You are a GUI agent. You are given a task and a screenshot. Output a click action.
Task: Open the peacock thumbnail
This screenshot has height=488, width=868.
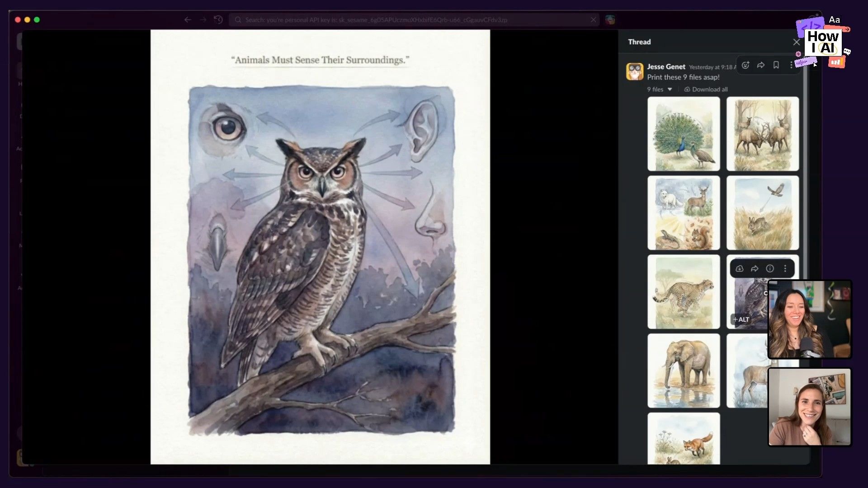[x=684, y=134]
